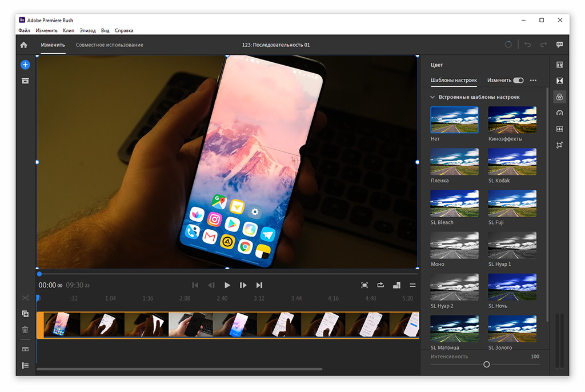Apply the Пленка preset
This screenshot has height=392, width=585.
pyautogui.click(x=454, y=162)
